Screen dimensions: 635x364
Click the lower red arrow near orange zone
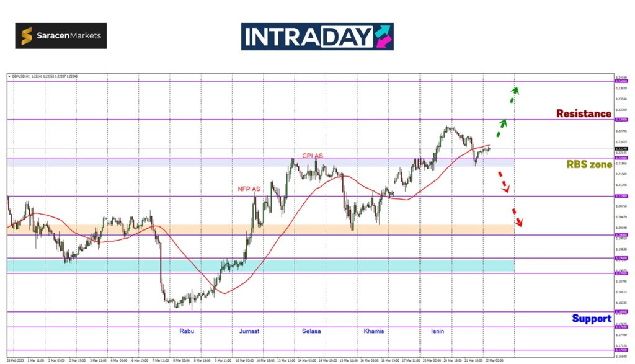coord(516,218)
